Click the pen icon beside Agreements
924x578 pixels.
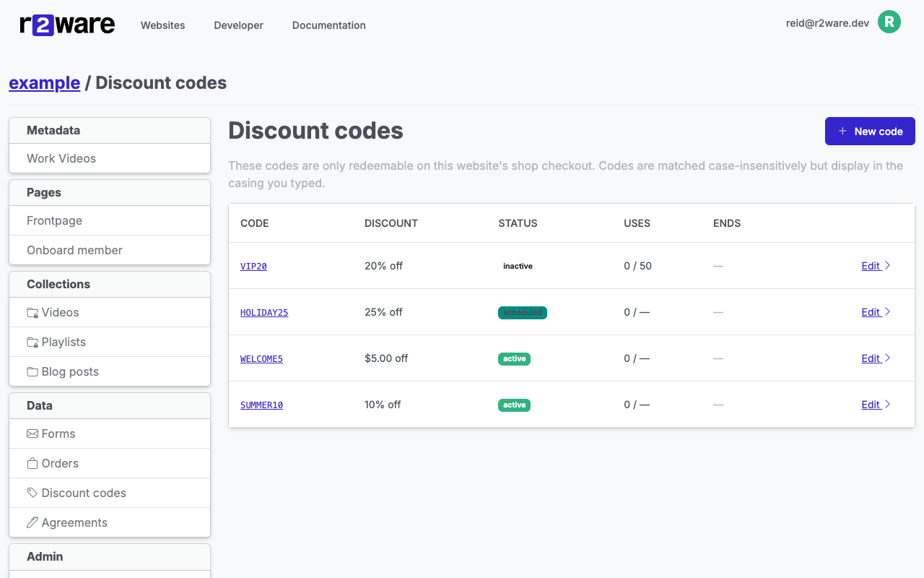tap(32, 523)
